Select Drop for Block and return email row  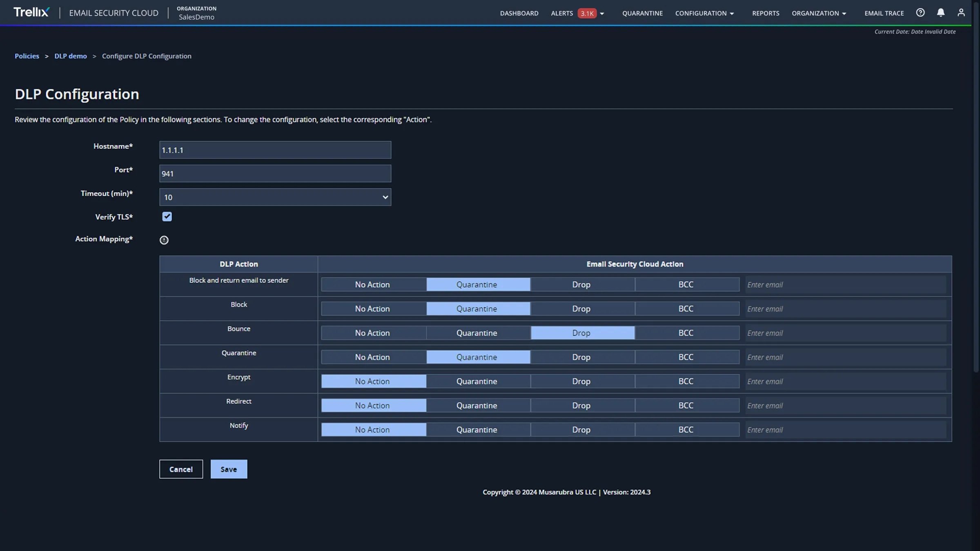(x=583, y=284)
